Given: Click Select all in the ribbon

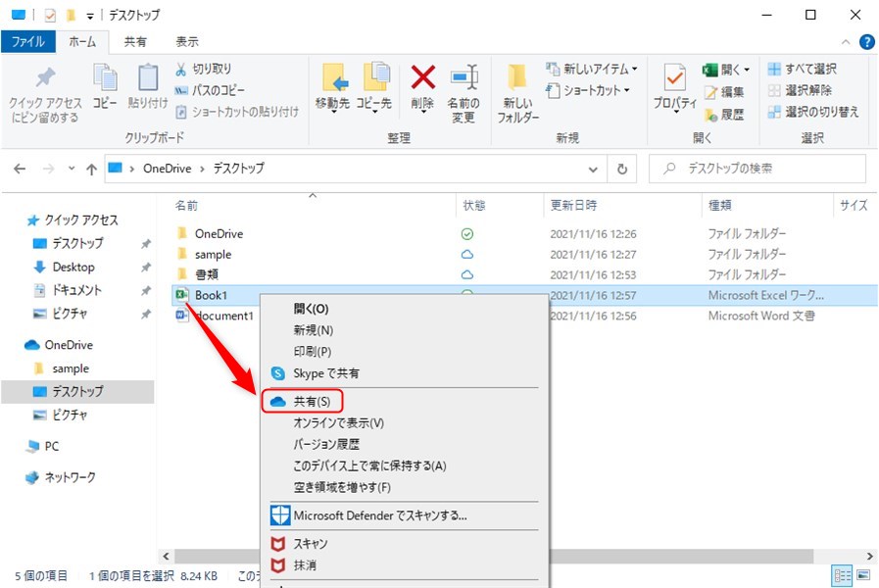Looking at the screenshot, I should click(802, 70).
